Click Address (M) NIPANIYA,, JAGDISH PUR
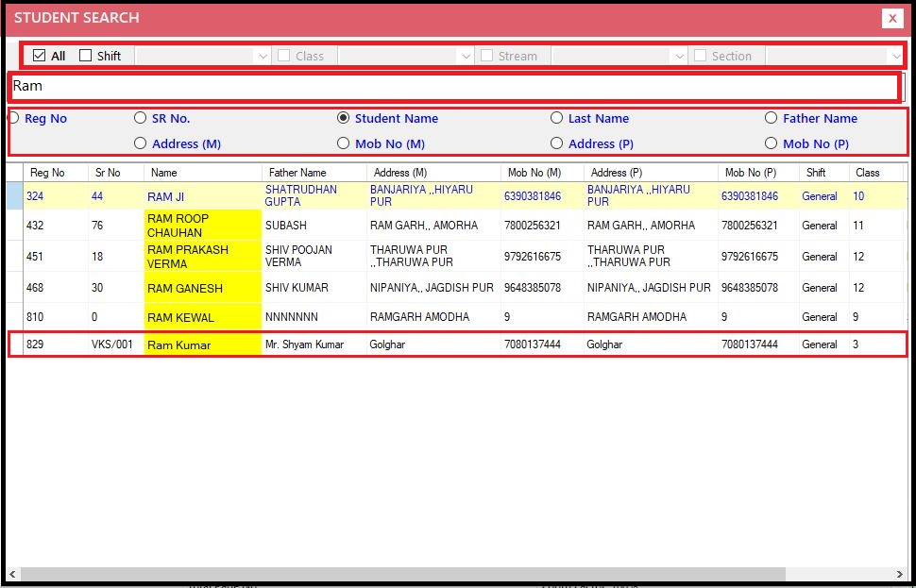Image resolution: width=916 pixels, height=588 pixels. [x=432, y=288]
